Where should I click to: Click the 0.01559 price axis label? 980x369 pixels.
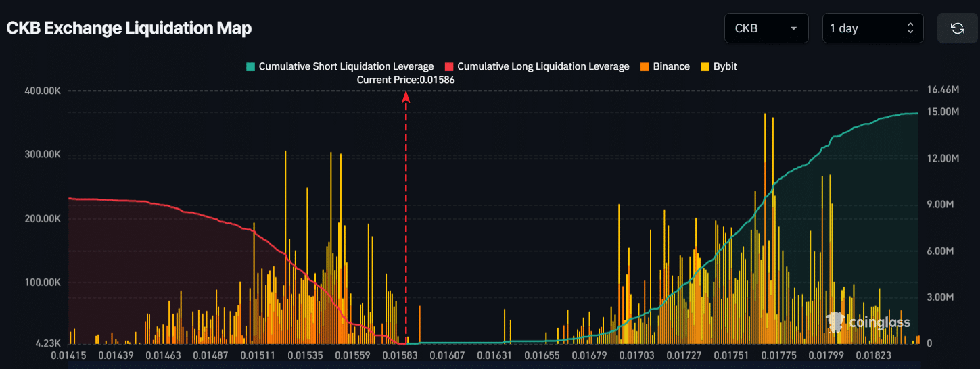(352, 355)
